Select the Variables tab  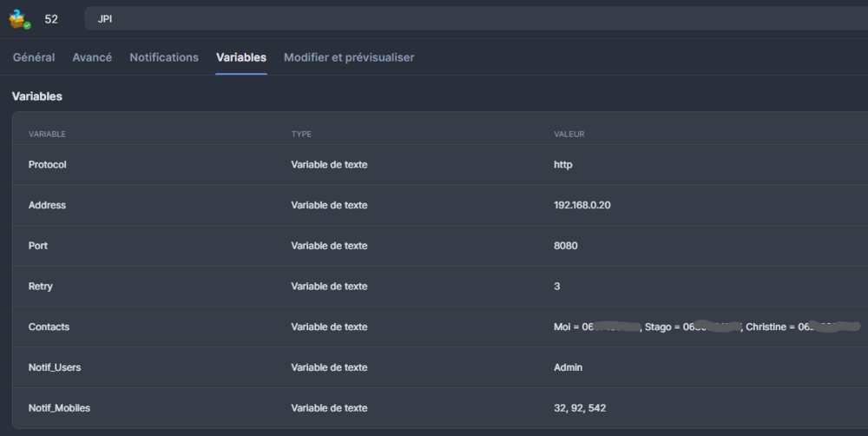coord(241,57)
